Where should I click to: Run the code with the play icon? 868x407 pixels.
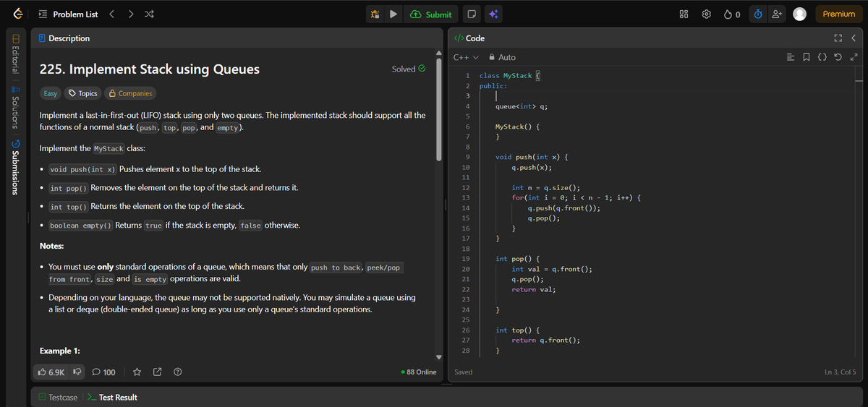pyautogui.click(x=393, y=14)
